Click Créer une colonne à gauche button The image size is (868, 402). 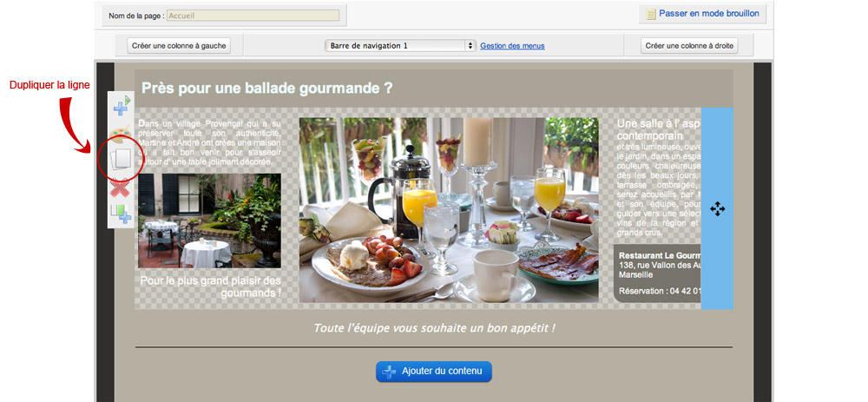point(179,46)
